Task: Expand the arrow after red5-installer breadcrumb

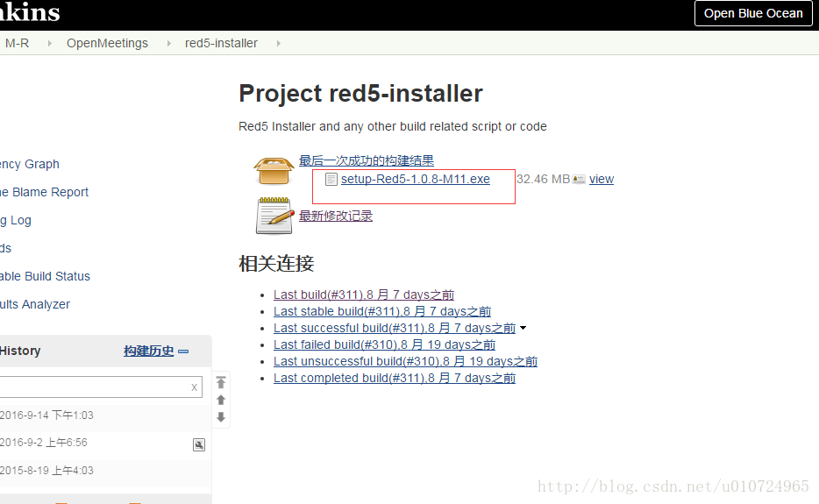Action: [278, 43]
